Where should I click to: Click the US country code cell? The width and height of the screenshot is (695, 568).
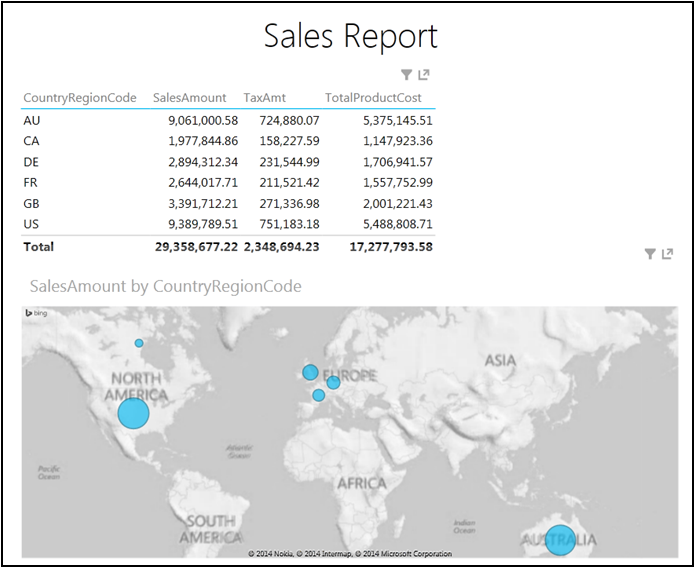tap(31, 224)
